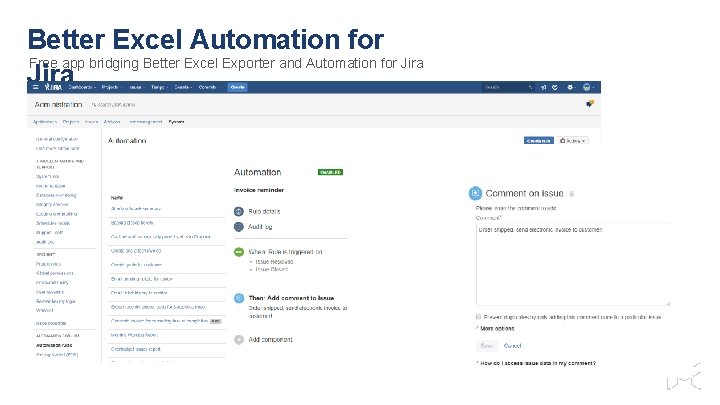
Task: Open the feedback megaphone icon
Action: click(x=543, y=87)
